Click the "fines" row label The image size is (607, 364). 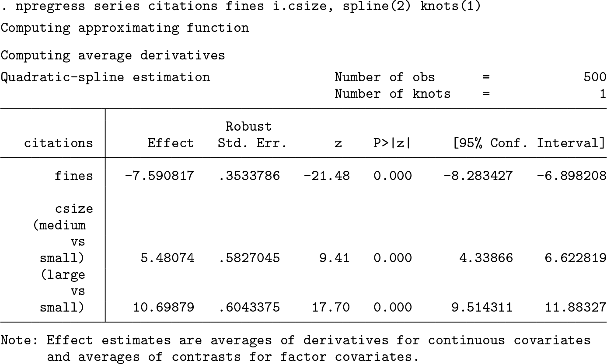(74, 176)
